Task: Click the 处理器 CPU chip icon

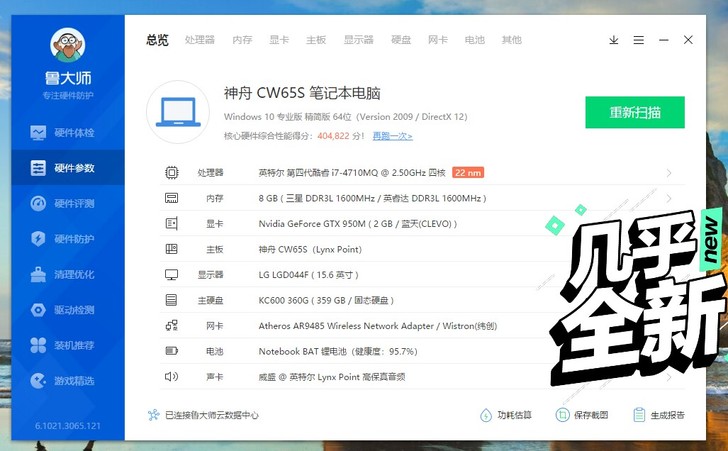Action: tap(171, 173)
